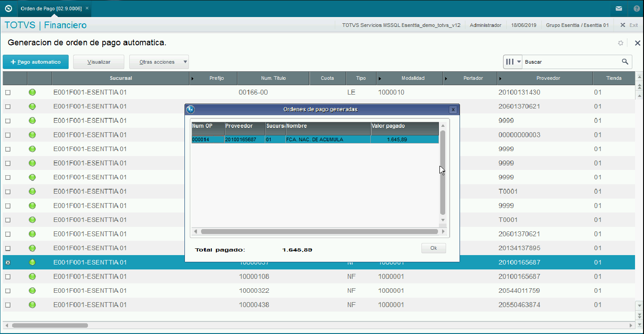The image size is (644, 334).
Task: Click the Tienda column header
Action: 613,78
